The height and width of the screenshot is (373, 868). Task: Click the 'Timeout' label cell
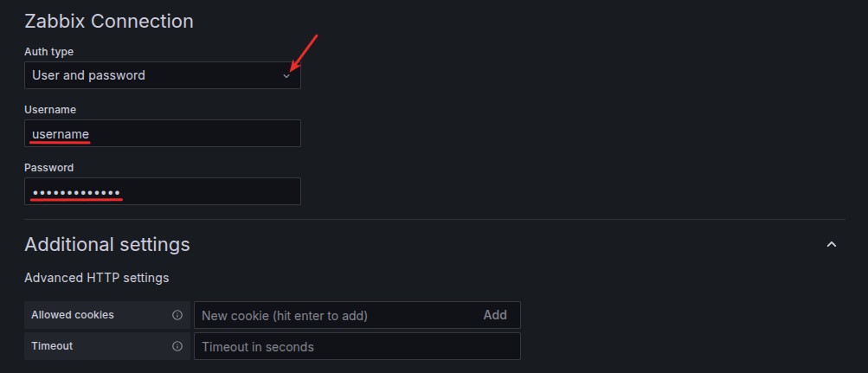click(52, 346)
